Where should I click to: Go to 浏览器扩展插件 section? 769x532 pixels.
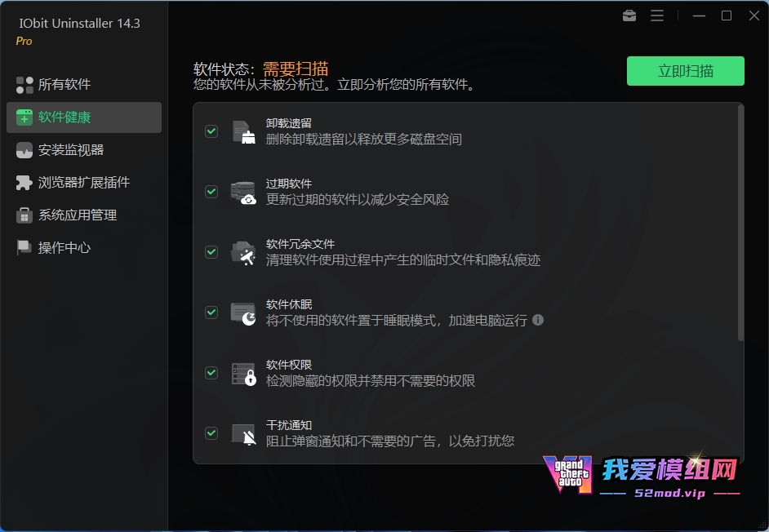coord(84,183)
